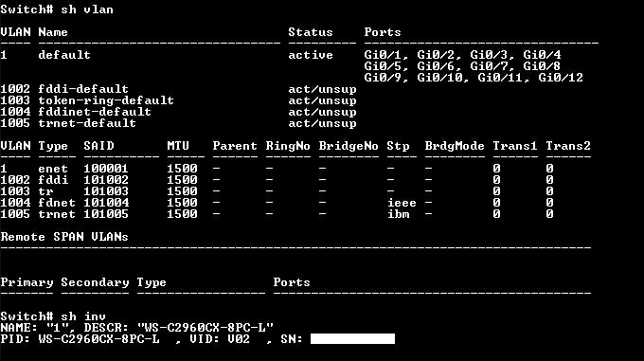Viewport: 644px width, 361px height.
Task: Click the 'Remote SPAN VLANs' heading
Action: [x=64, y=237]
